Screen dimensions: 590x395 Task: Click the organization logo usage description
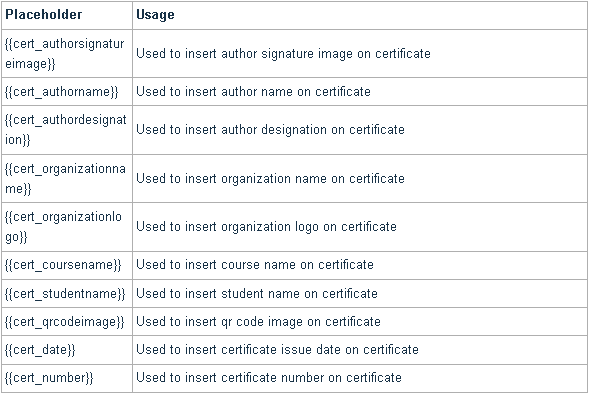click(x=266, y=227)
